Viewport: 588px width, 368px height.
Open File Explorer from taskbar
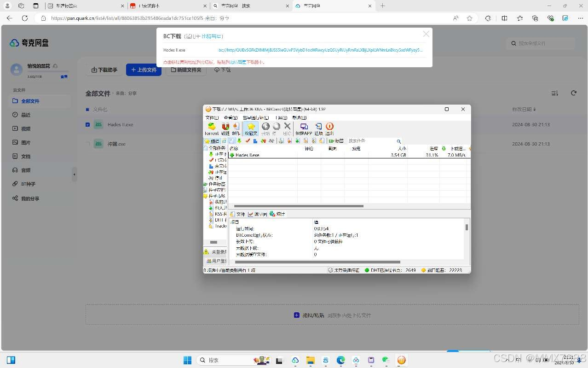point(310,360)
